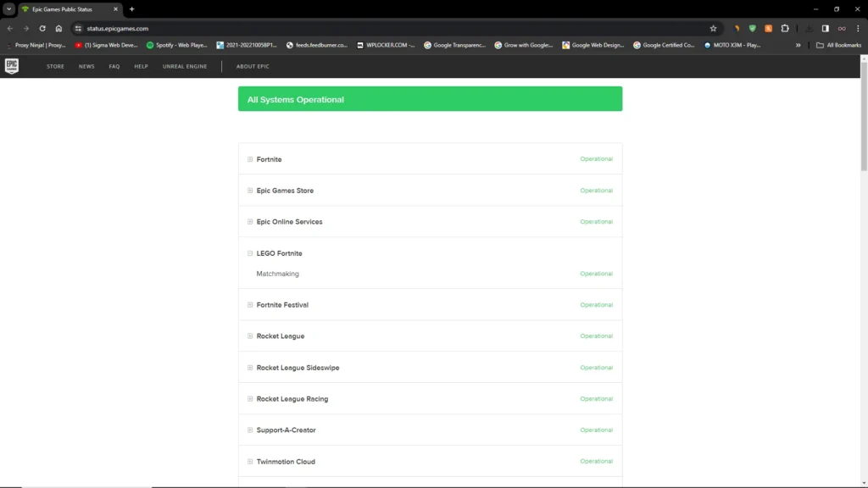The image size is (868, 488).
Task: Open a new browser tab
Action: pyautogui.click(x=131, y=8)
